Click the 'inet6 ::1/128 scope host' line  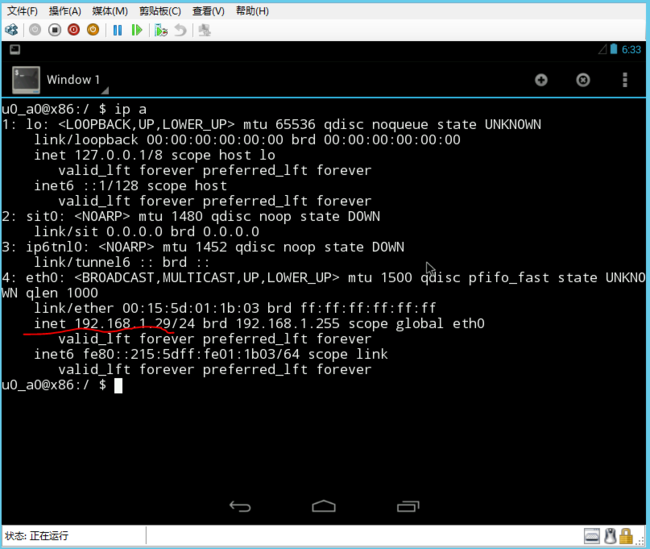[x=130, y=186]
